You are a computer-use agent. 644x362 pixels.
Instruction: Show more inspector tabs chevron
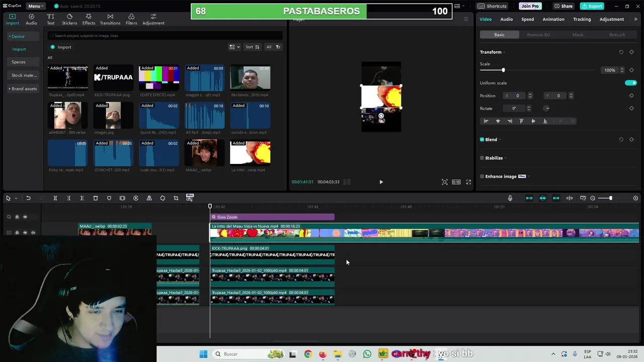[635, 19]
